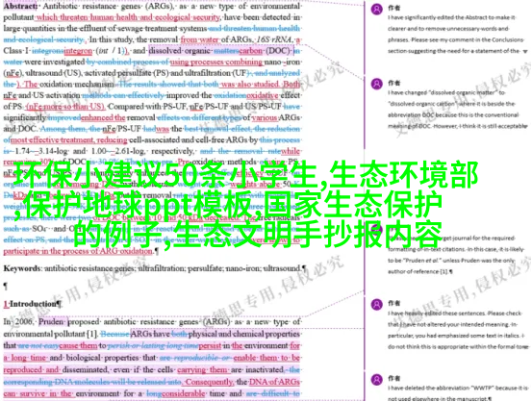Click the highlighted word 'Pruden' in Introduction

[x=51, y=321]
